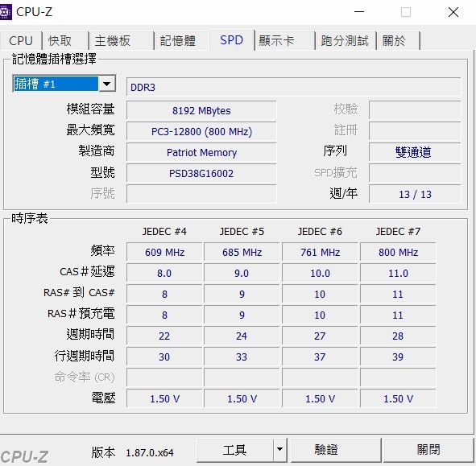
Task: Click the JEDEC #6 column header
Action: point(320,232)
